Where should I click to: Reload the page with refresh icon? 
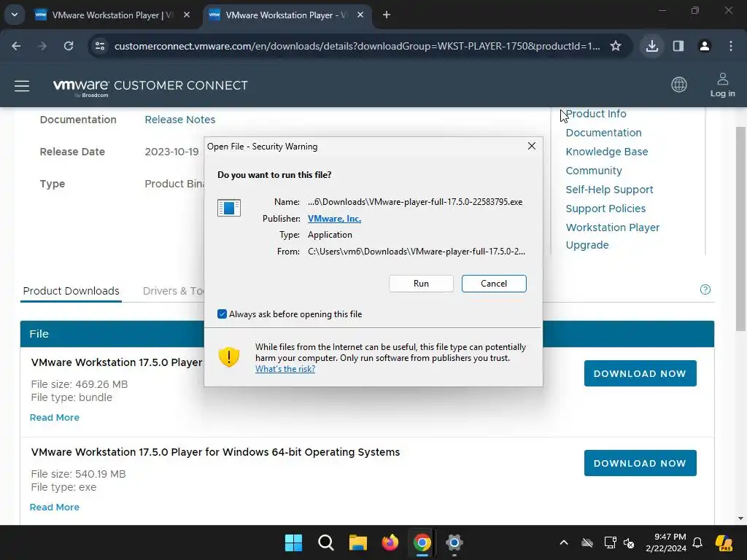(x=69, y=46)
